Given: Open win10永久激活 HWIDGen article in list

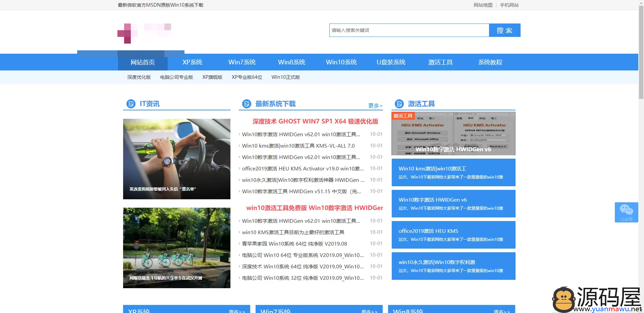Looking at the screenshot, I should pyautogui.click(x=303, y=180).
